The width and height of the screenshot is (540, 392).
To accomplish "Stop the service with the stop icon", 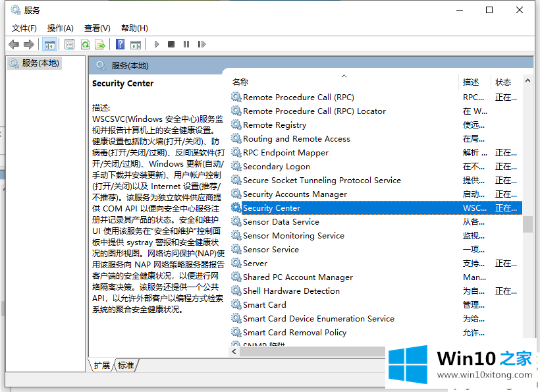I will pos(171,44).
